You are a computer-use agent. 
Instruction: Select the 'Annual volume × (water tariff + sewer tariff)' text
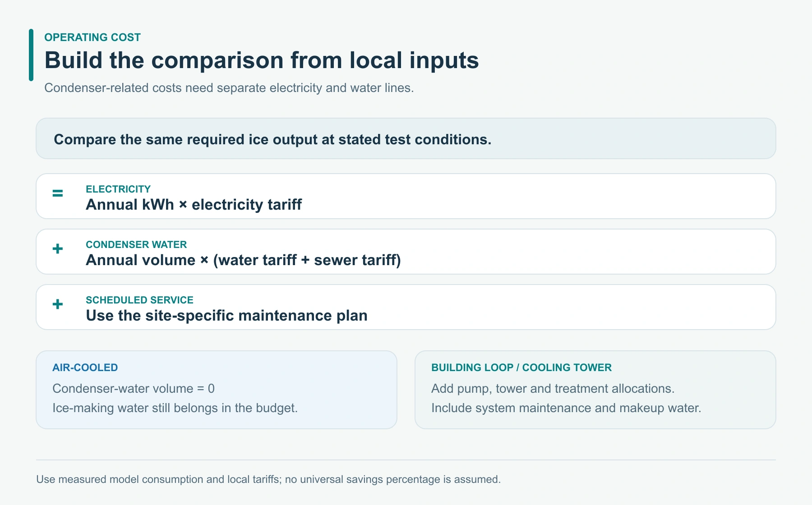[x=244, y=260]
